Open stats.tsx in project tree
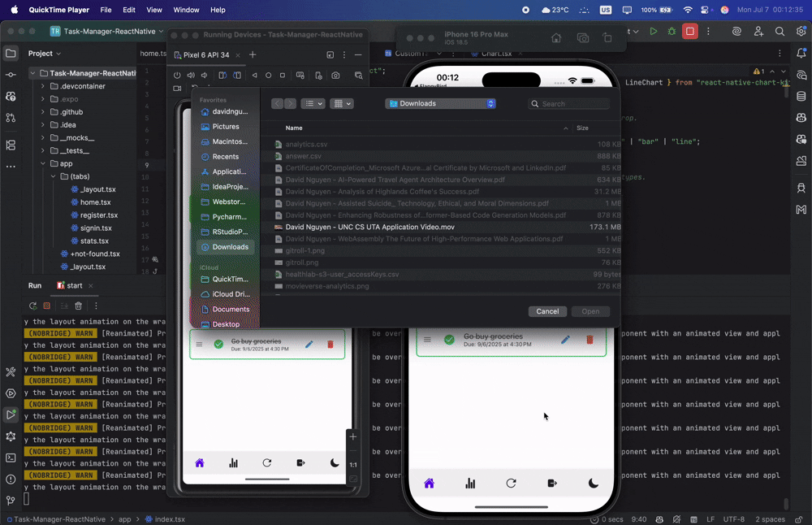The height and width of the screenshot is (525, 812). coord(94,241)
